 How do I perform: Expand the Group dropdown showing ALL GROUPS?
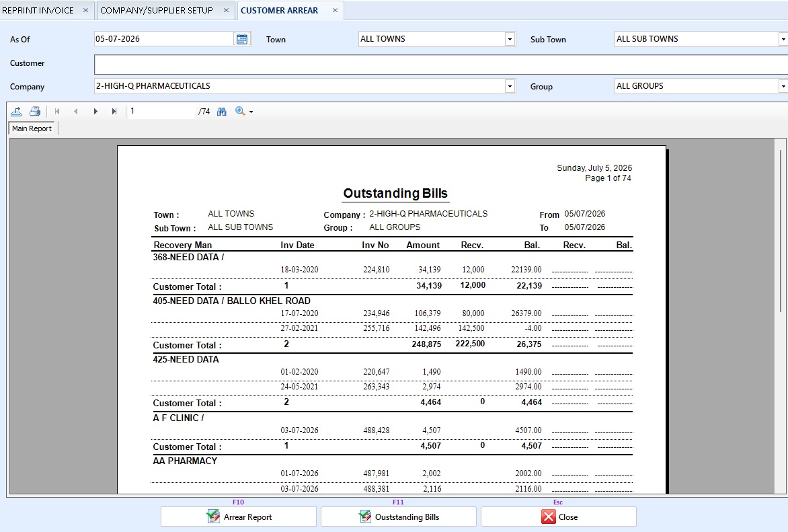click(783, 86)
